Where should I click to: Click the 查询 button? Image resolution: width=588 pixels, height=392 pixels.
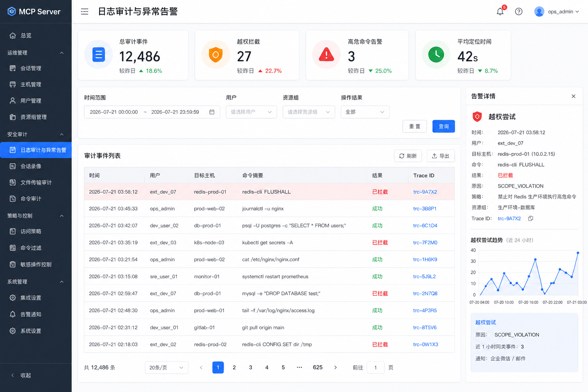pyautogui.click(x=444, y=126)
